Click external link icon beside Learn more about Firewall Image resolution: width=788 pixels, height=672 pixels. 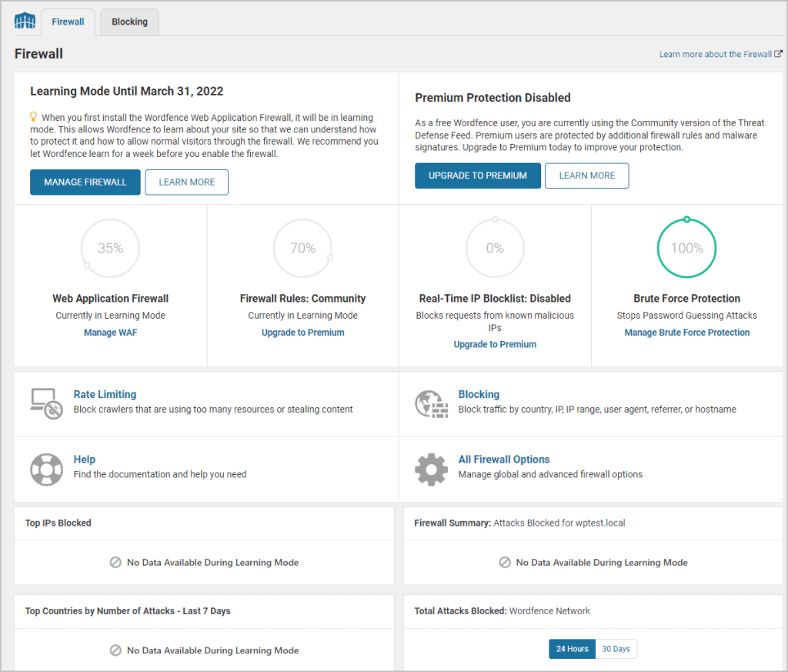click(x=779, y=54)
